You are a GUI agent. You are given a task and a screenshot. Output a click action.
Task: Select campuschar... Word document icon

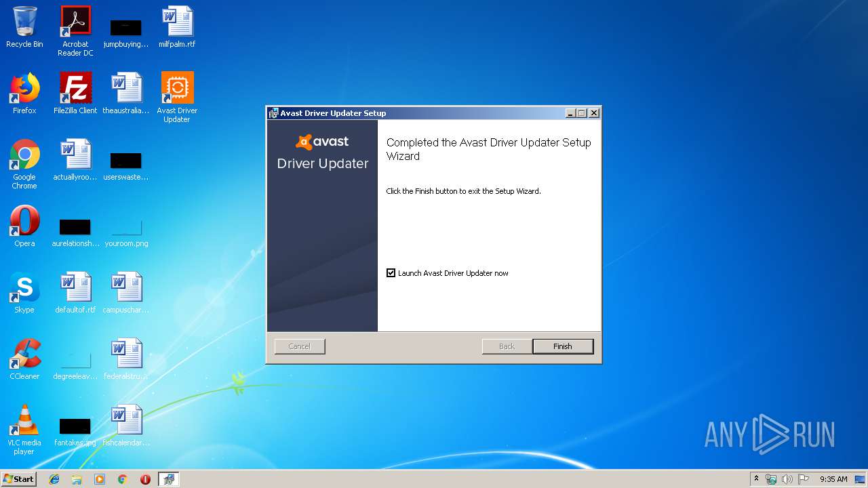[x=126, y=293]
